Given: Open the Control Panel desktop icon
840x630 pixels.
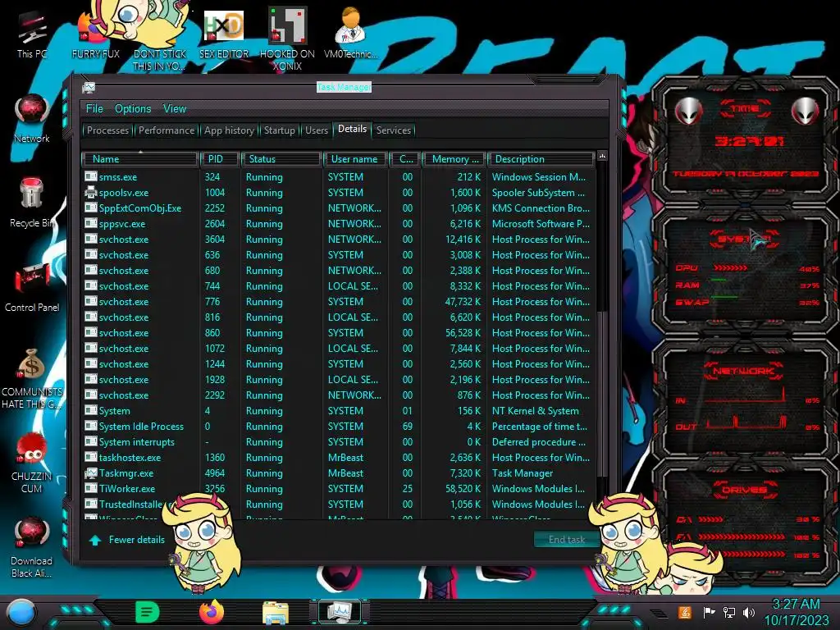Looking at the screenshot, I should point(32,287).
